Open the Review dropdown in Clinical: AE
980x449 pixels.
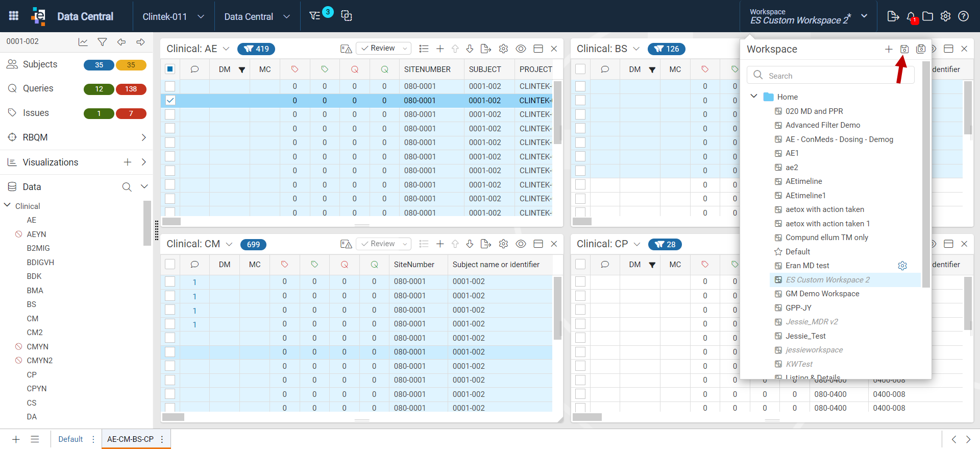383,49
